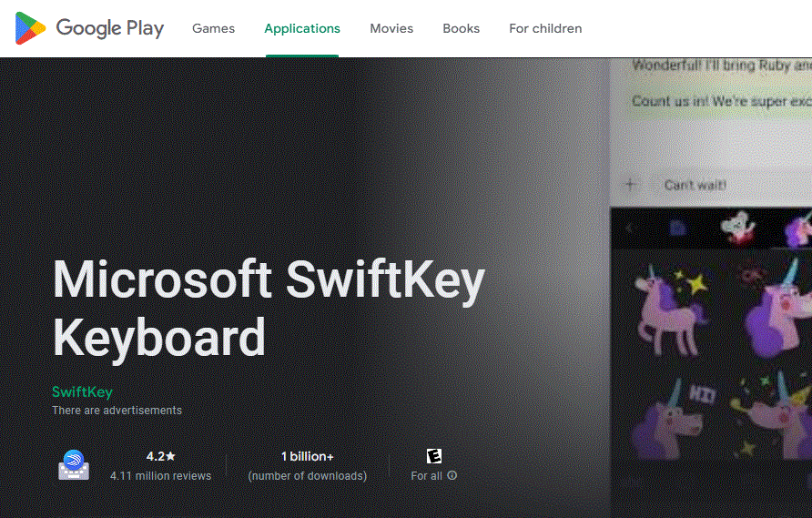
Task: Switch to the Books tab
Action: pos(461,28)
